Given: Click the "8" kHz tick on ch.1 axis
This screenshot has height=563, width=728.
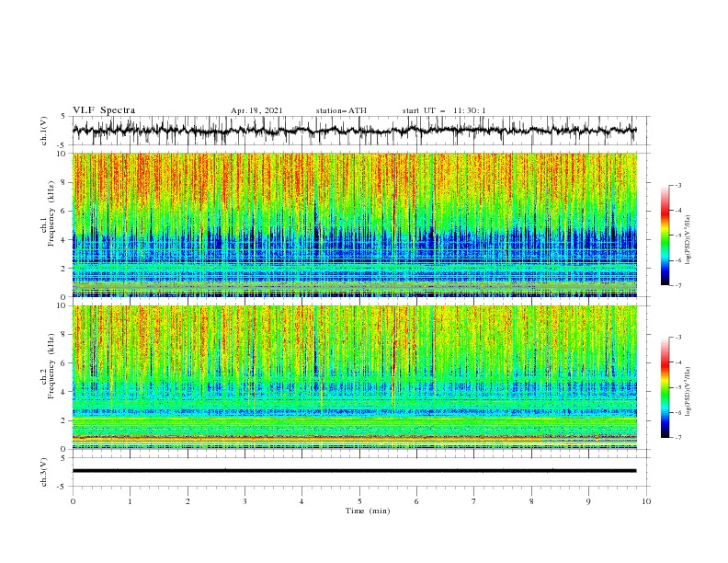Looking at the screenshot, I should point(65,182).
